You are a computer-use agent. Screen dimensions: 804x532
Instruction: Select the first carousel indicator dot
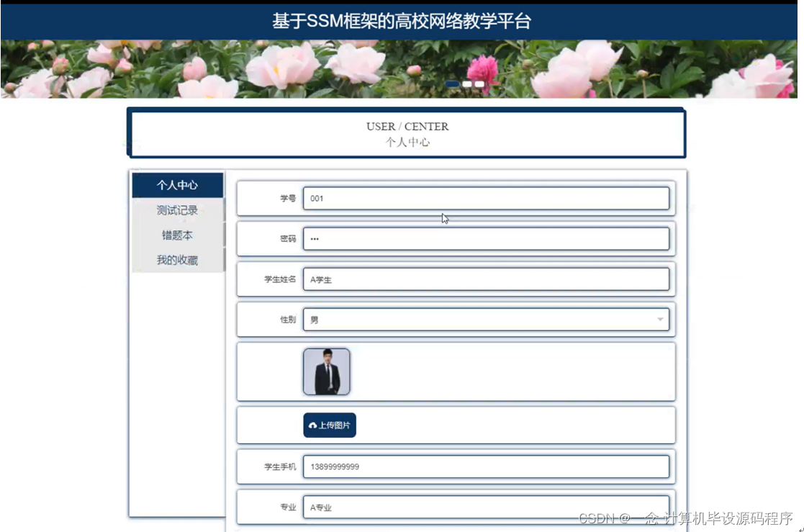452,84
